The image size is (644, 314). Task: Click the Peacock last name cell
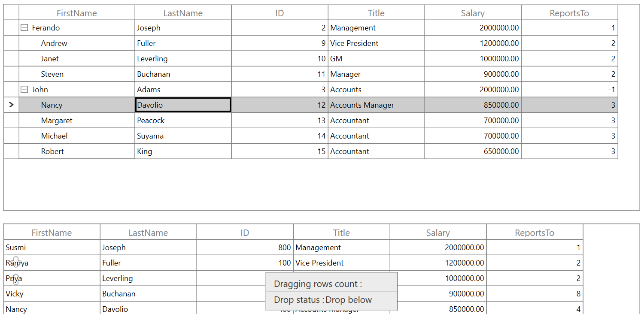(x=183, y=121)
